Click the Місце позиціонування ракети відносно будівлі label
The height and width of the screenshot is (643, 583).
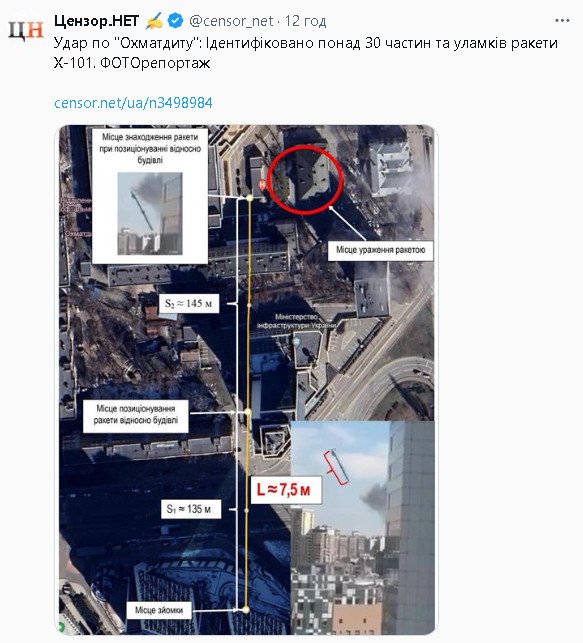136,414
